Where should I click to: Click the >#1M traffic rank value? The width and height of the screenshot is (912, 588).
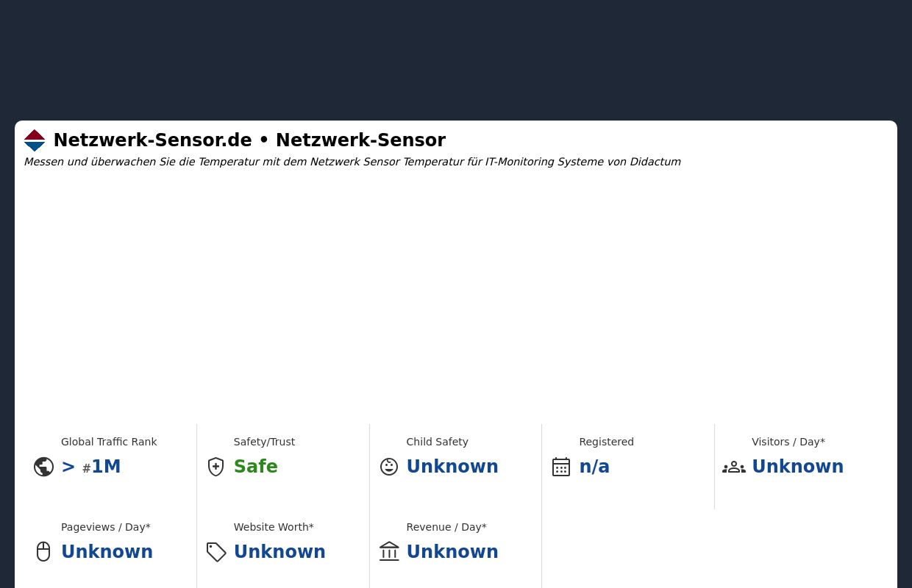point(90,466)
